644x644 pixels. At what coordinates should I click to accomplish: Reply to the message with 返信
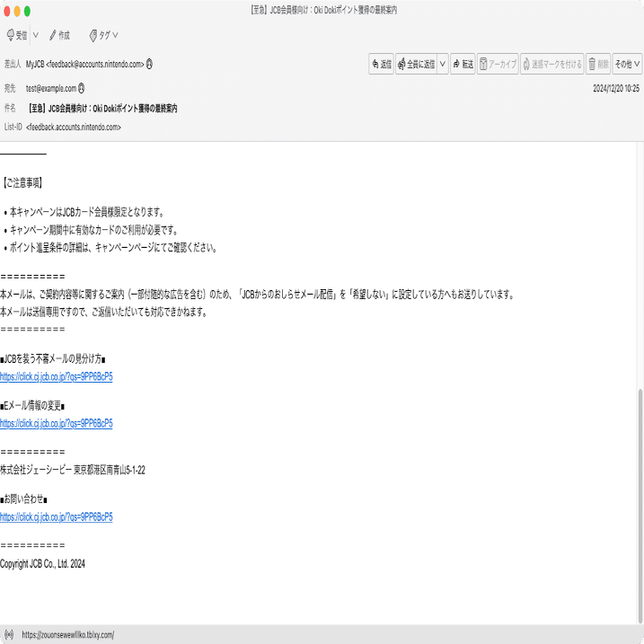[381, 64]
